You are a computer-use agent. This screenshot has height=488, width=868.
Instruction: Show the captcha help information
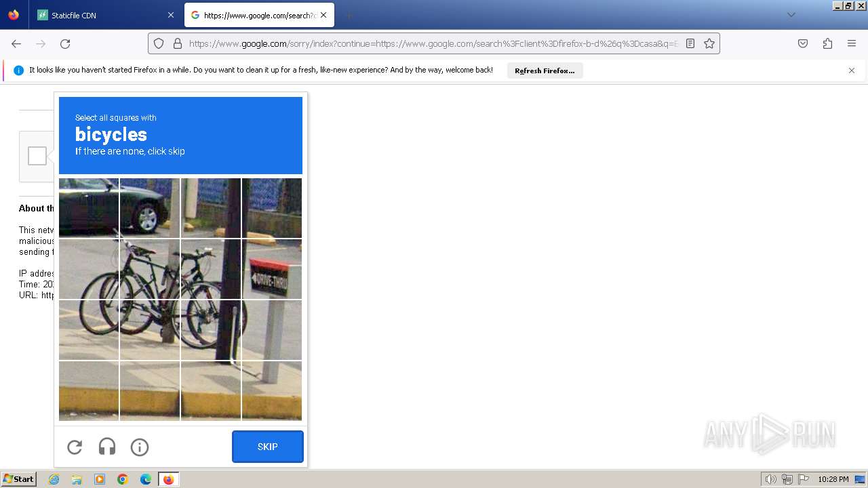pyautogui.click(x=140, y=447)
